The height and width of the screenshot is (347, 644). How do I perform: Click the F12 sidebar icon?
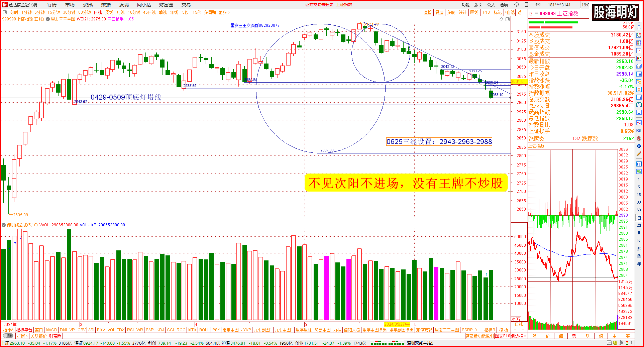coord(639,97)
